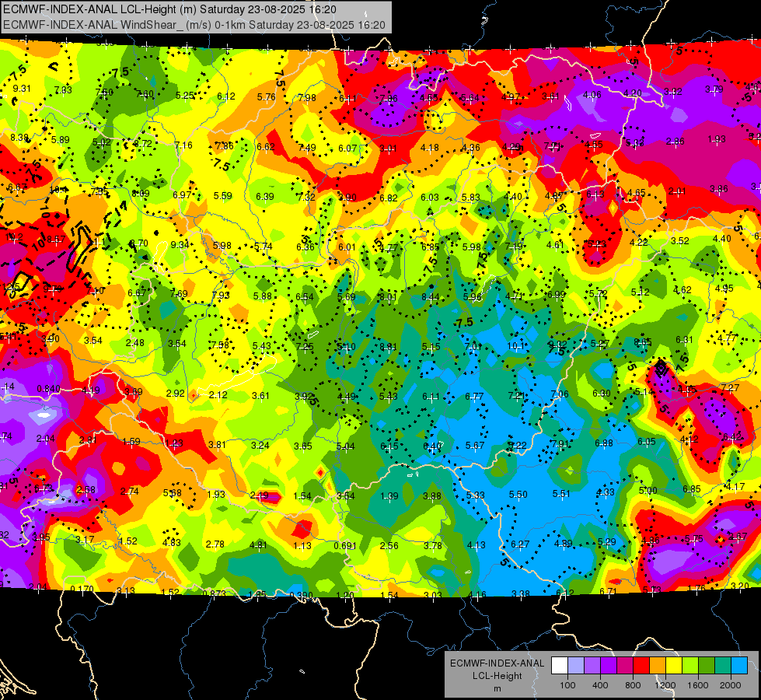Viewport: 761px width, 700px height.
Task: Click the legend label 'LCL-Height'
Action: click(x=497, y=676)
